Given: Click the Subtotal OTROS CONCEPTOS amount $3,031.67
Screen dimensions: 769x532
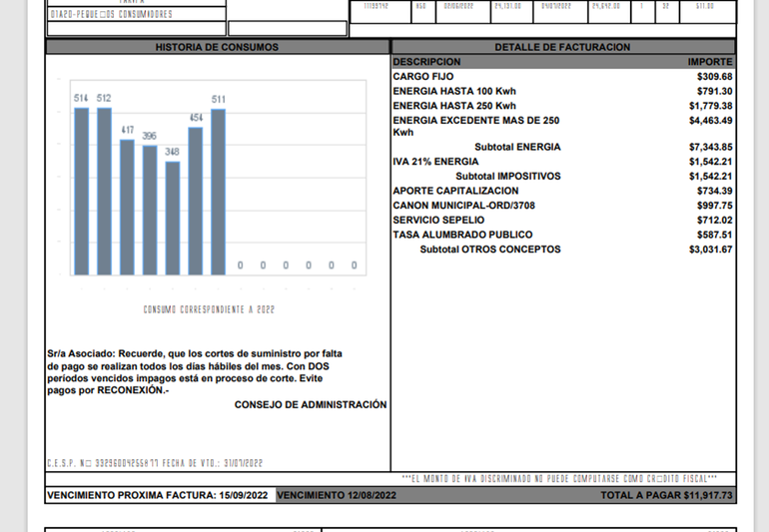Looking at the screenshot, I should tap(710, 250).
